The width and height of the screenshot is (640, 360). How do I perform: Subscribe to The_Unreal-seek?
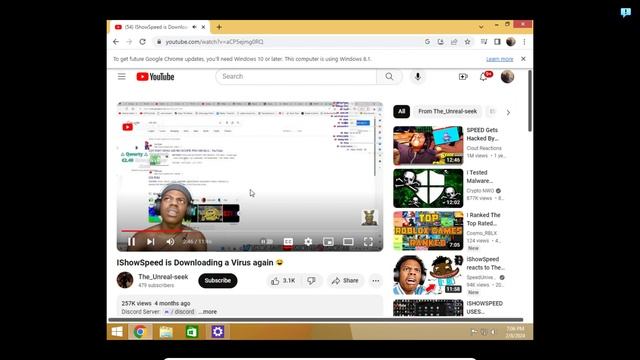click(218, 280)
